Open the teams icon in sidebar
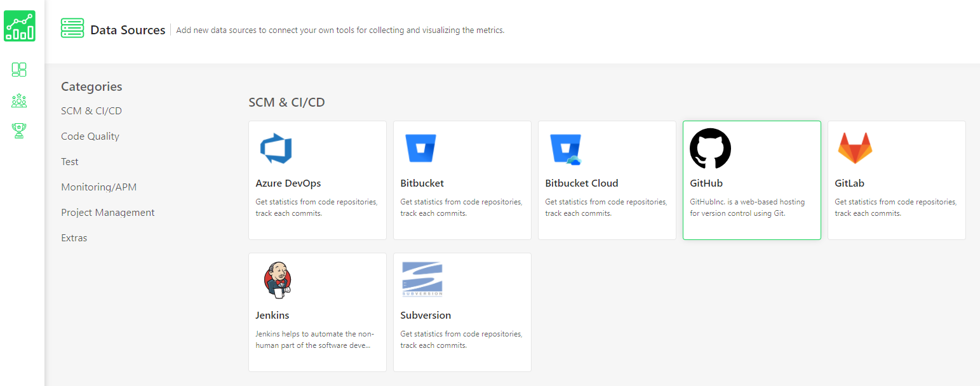This screenshot has height=386, width=980. tap(19, 100)
